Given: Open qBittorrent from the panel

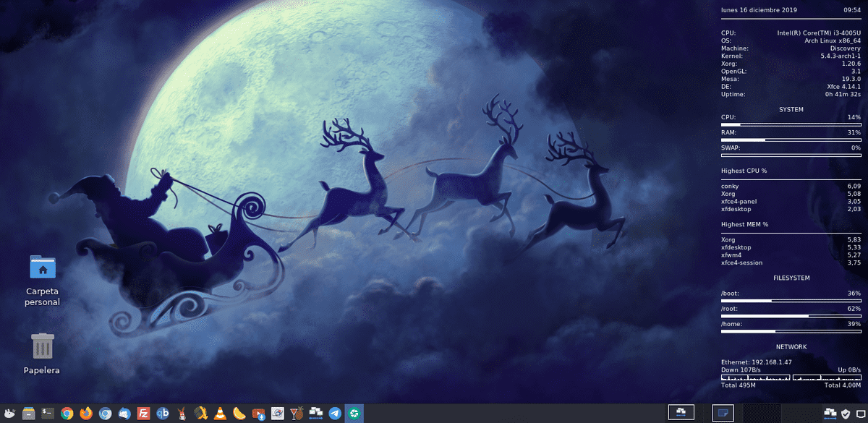Looking at the screenshot, I should [x=163, y=414].
